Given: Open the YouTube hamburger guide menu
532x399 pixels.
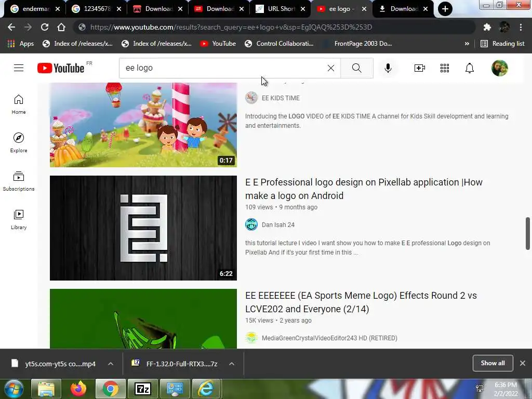Looking at the screenshot, I should [19, 68].
